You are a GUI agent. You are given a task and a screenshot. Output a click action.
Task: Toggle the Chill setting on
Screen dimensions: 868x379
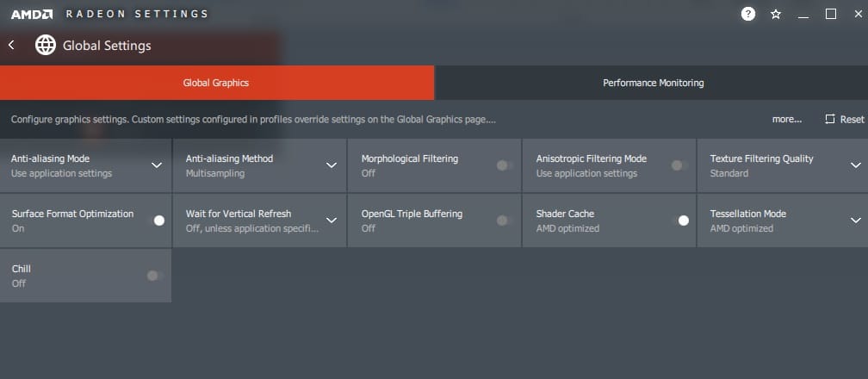coord(154,276)
